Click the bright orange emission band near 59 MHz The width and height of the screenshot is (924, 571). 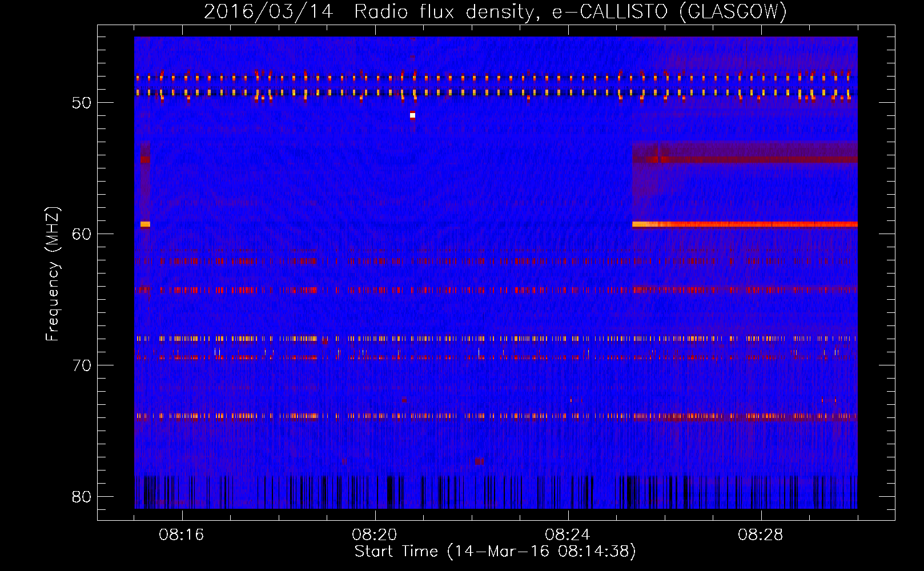pos(745,224)
